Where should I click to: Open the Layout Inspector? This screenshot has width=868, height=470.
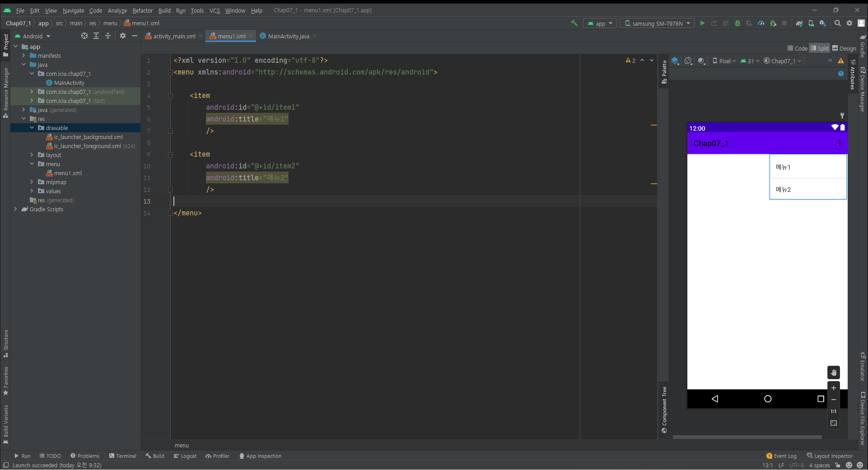point(830,456)
